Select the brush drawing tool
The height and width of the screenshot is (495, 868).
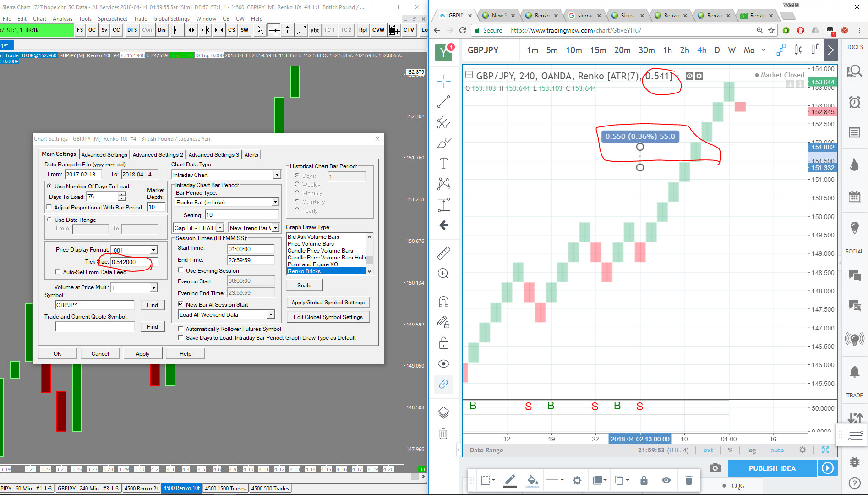click(x=443, y=143)
